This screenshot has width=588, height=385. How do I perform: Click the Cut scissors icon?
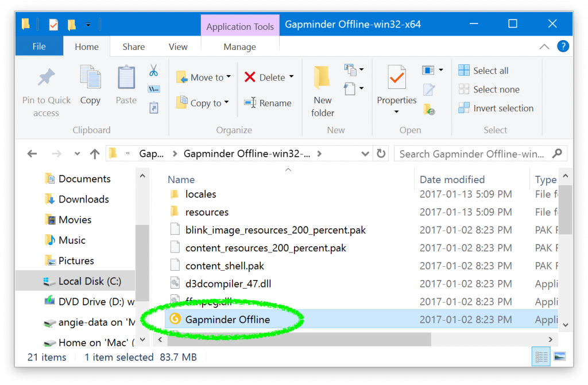[153, 71]
